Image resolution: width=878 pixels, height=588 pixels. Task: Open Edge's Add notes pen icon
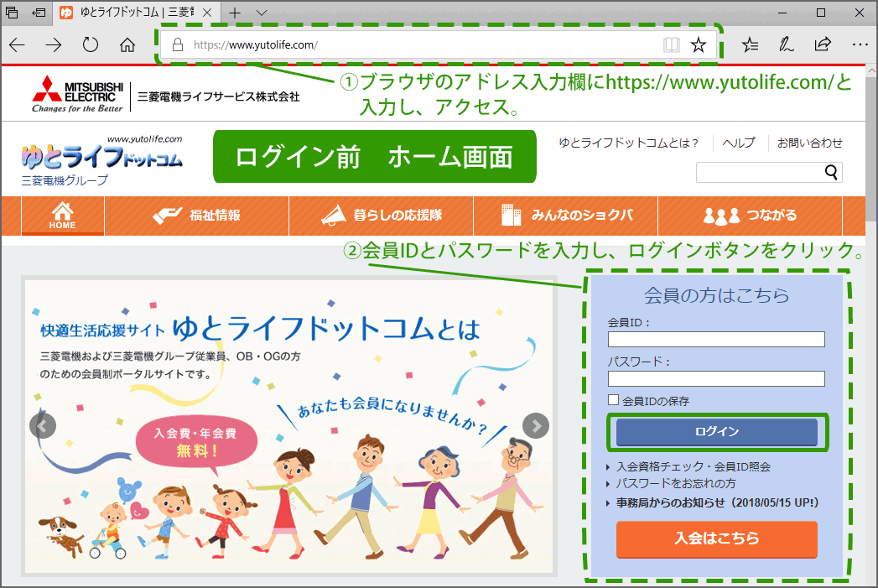pos(786,44)
